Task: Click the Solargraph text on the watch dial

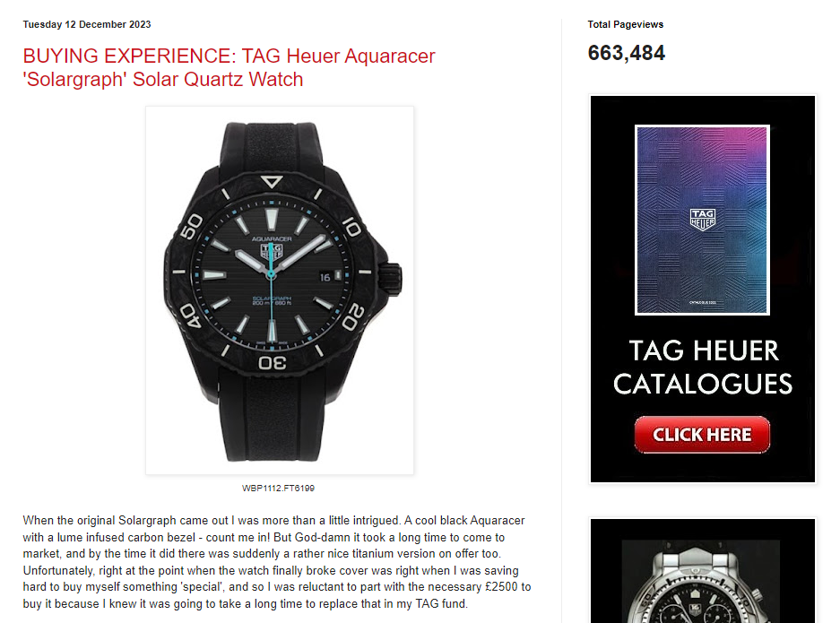Action: pyautogui.click(x=272, y=298)
